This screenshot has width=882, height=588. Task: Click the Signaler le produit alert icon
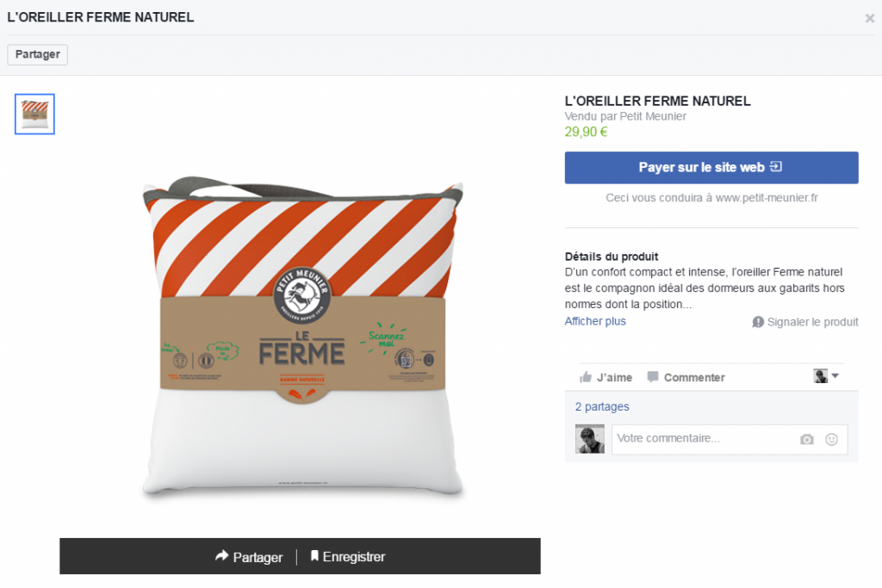click(x=758, y=322)
